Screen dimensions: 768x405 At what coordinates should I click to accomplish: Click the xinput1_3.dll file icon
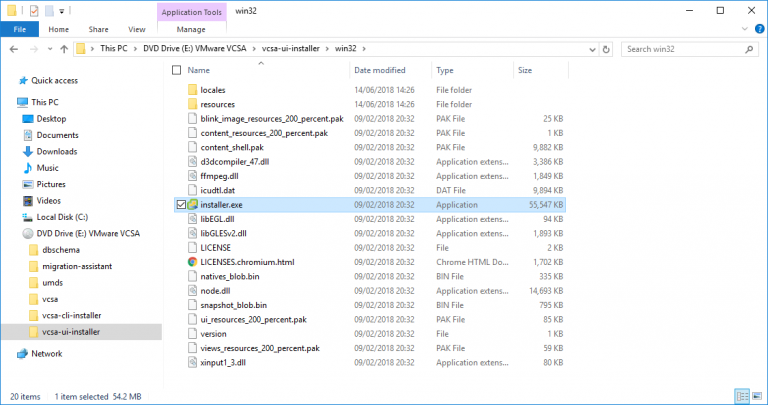[192, 362]
